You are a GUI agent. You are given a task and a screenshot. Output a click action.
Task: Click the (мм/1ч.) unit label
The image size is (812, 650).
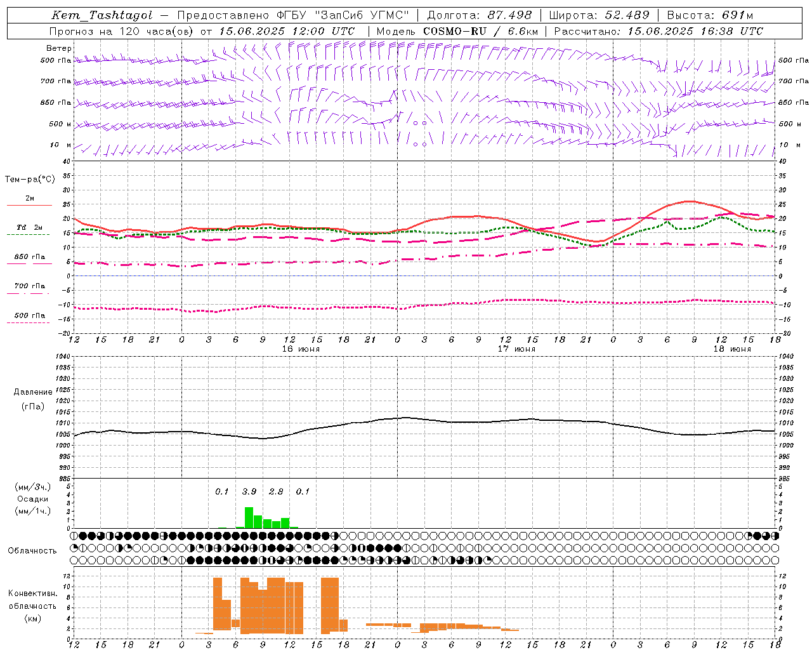click(x=32, y=511)
